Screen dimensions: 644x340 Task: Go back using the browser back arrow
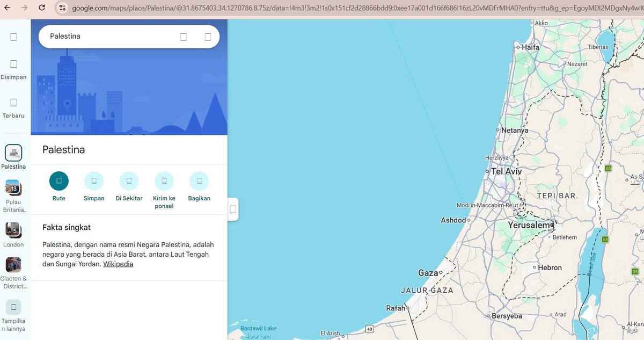(x=8, y=8)
